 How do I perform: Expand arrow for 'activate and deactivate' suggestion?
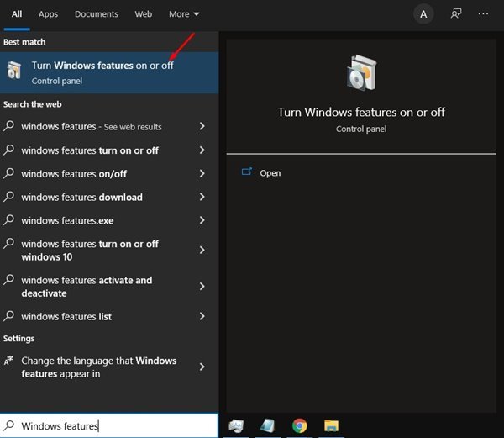click(202, 286)
